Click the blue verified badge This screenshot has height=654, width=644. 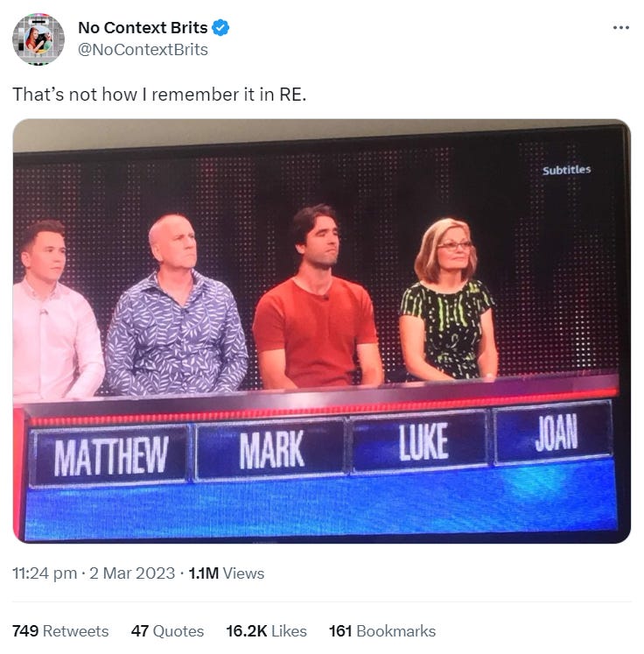click(220, 28)
